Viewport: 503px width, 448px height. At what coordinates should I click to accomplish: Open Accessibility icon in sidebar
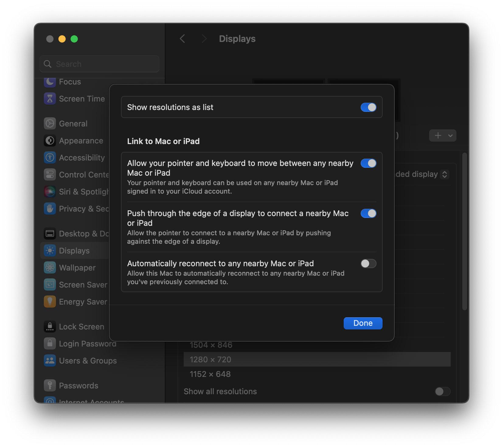(x=50, y=157)
